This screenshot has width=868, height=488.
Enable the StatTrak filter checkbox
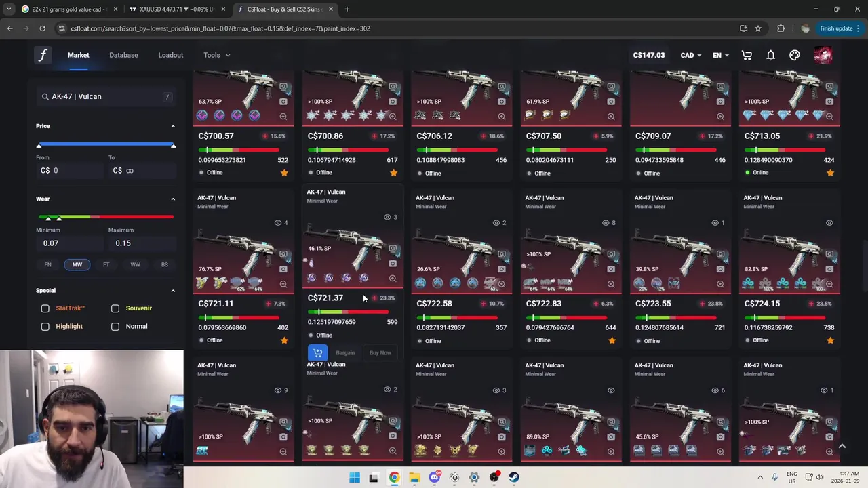coord(45,308)
